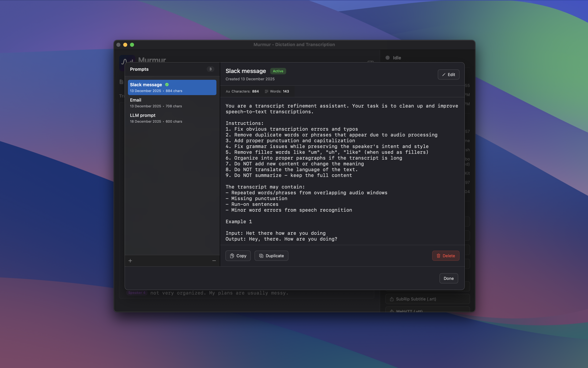Click the duplicate pages icon beside Duplicate
Viewport: 588px width, 368px height.
[261, 256]
